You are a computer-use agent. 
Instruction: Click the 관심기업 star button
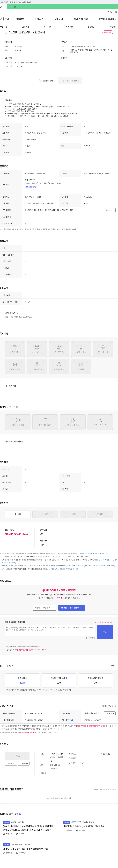[x=11, y=764]
